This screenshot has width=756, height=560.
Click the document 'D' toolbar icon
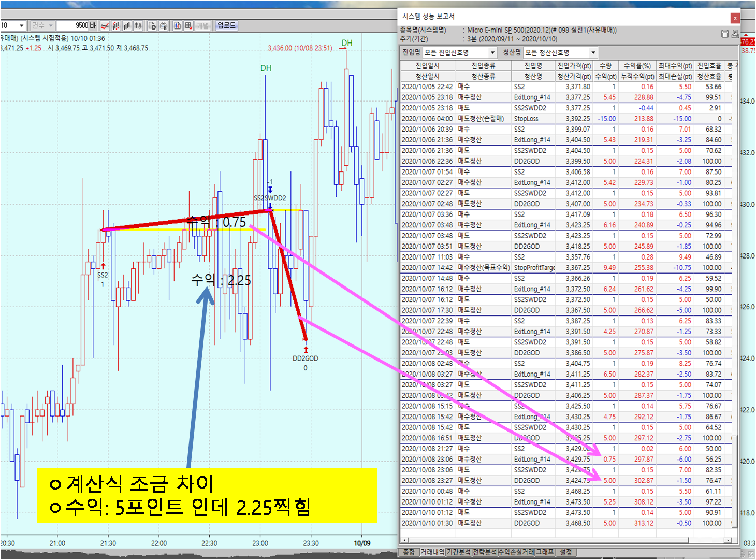pos(152,25)
